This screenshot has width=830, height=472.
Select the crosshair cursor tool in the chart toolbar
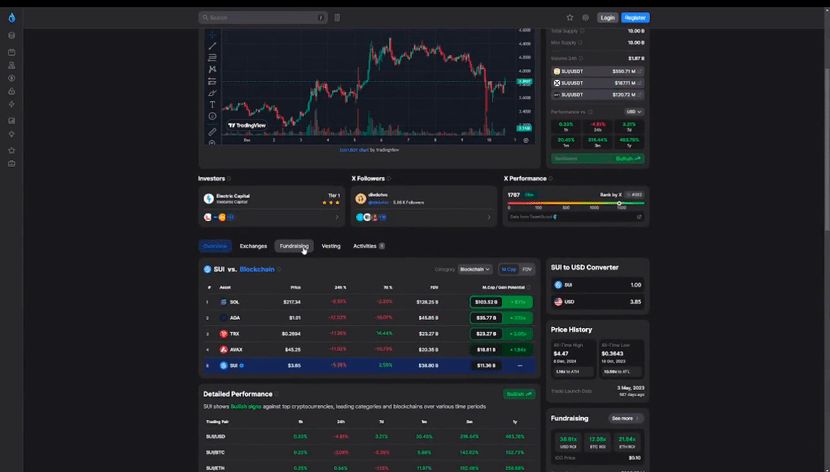212,34
